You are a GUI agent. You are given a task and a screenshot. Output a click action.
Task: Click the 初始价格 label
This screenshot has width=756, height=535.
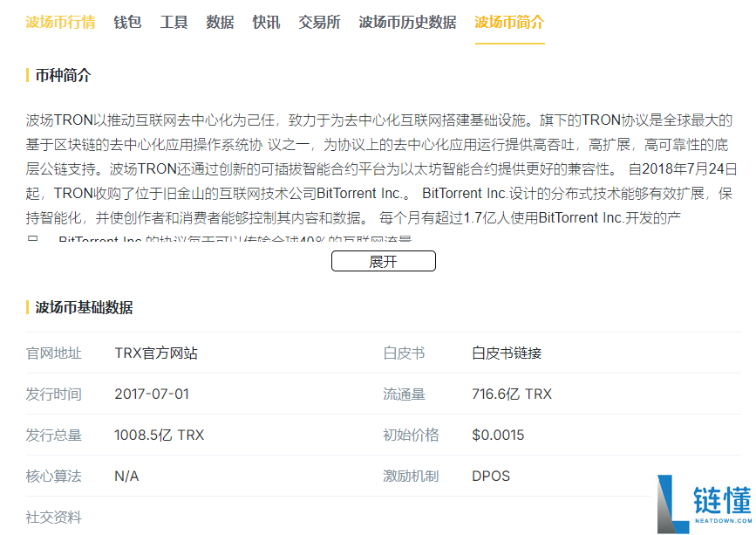411,436
